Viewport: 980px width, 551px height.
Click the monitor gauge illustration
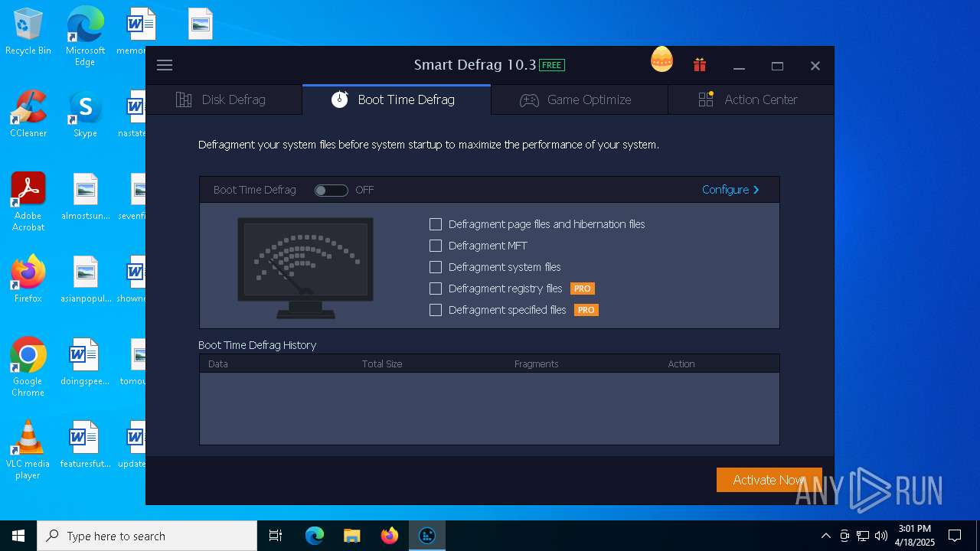[x=305, y=268]
